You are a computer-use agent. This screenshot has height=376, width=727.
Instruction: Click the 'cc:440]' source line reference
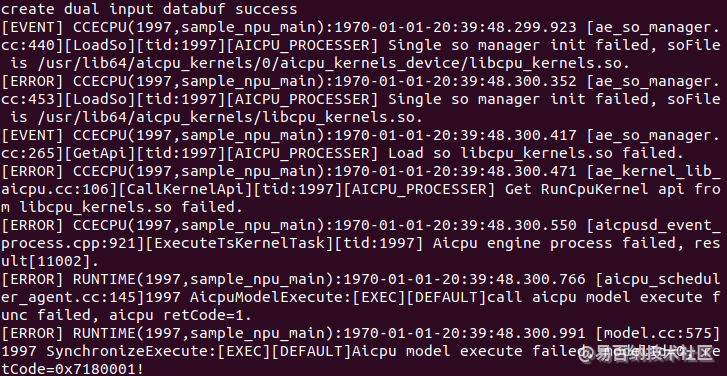coord(32,45)
